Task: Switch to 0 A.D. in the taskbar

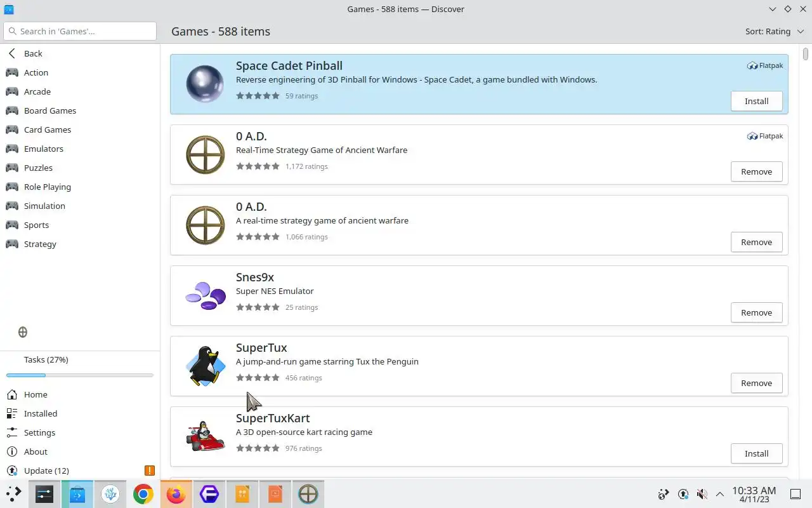Action: point(308,493)
